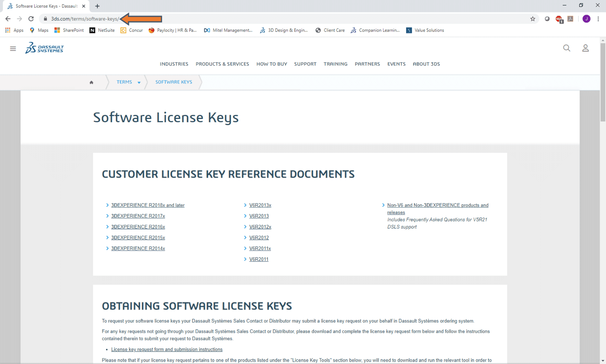Open the hamburger side menu
The width and height of the screenshot is (606, 364).
click(13, 48)
